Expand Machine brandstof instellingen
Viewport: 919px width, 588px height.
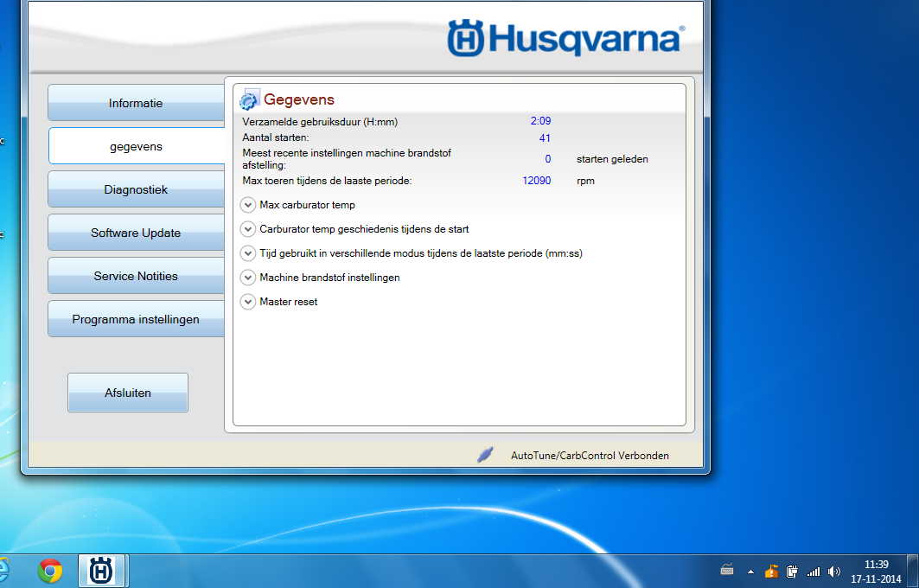coord(248,278)
